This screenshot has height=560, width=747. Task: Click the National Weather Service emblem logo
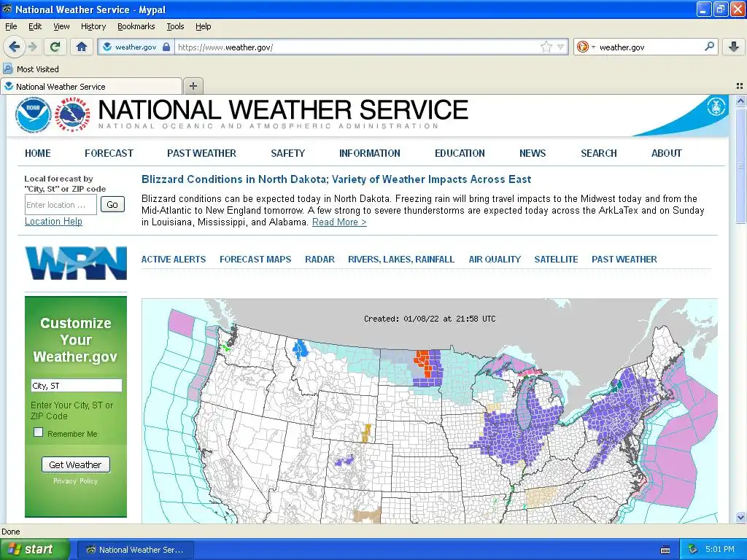(x=72, y=114)
